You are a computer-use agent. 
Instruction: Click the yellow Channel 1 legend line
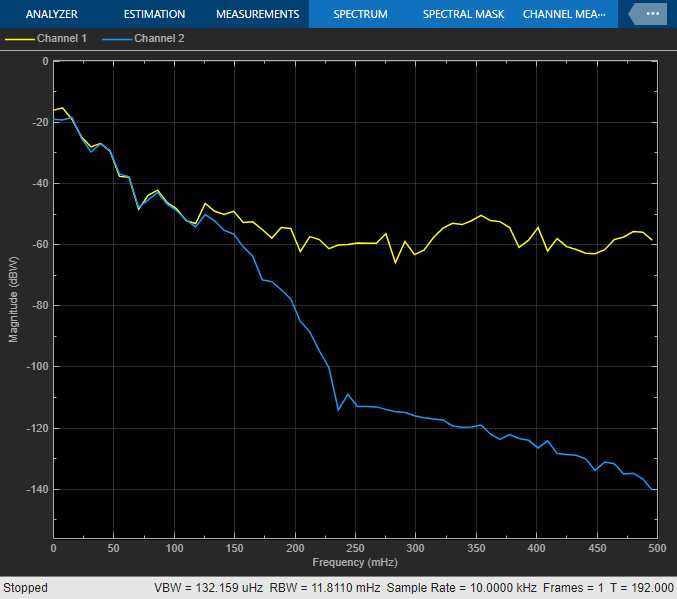pyautogui.click(x=20, y=39)
